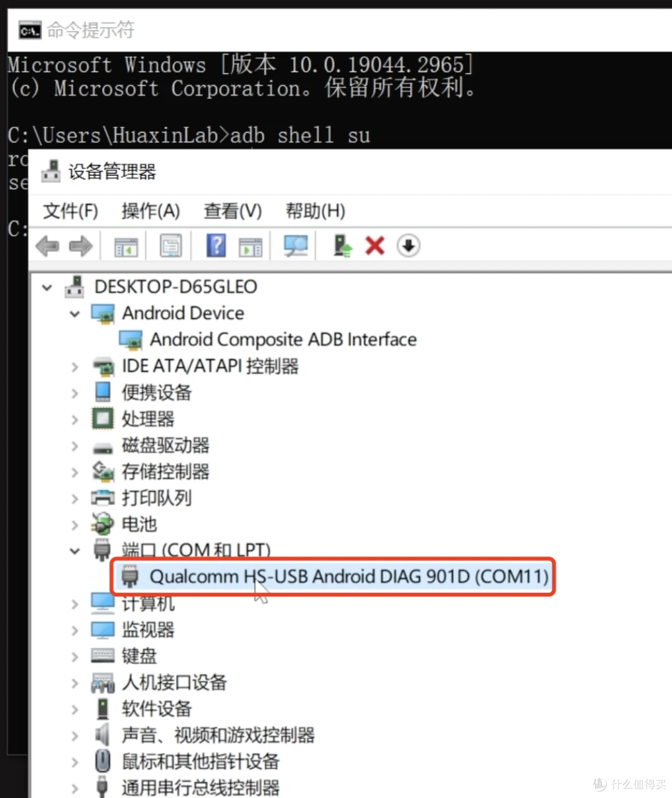Click the 命令提示符 window title text
Image resolution: width=672 pixels, height=798 pixels.
pos(91,30)
